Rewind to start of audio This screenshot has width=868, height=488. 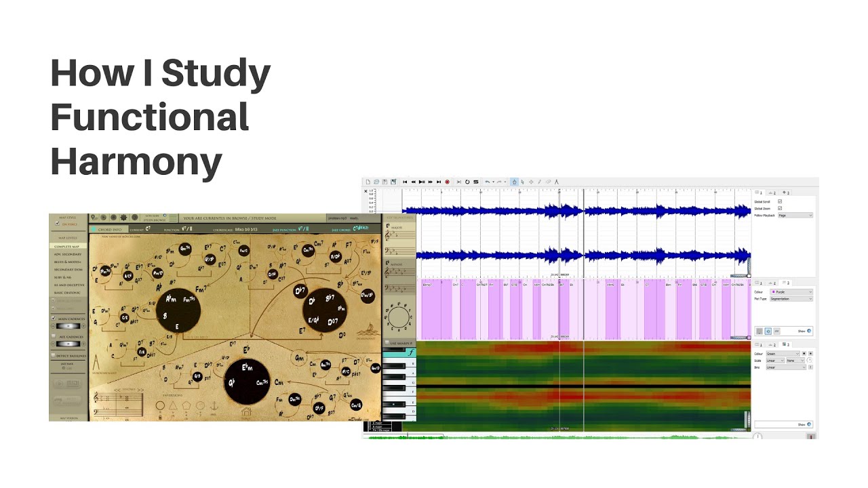click(405, 182)
